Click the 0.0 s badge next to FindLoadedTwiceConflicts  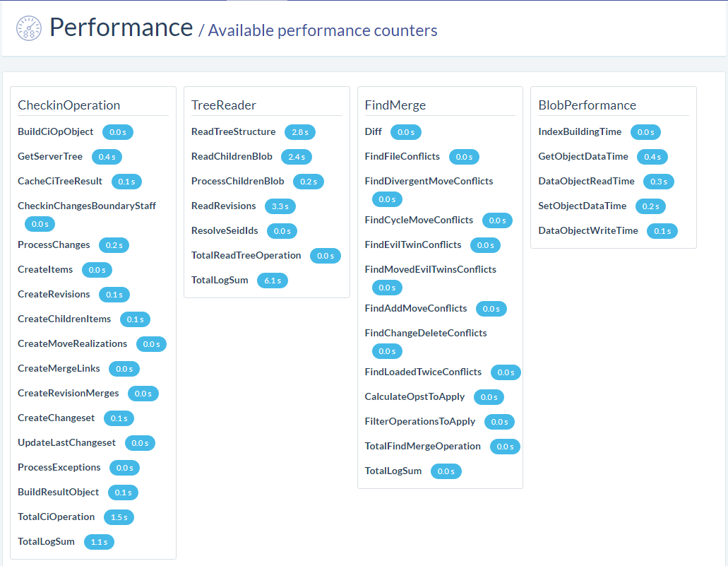(506, 372)
